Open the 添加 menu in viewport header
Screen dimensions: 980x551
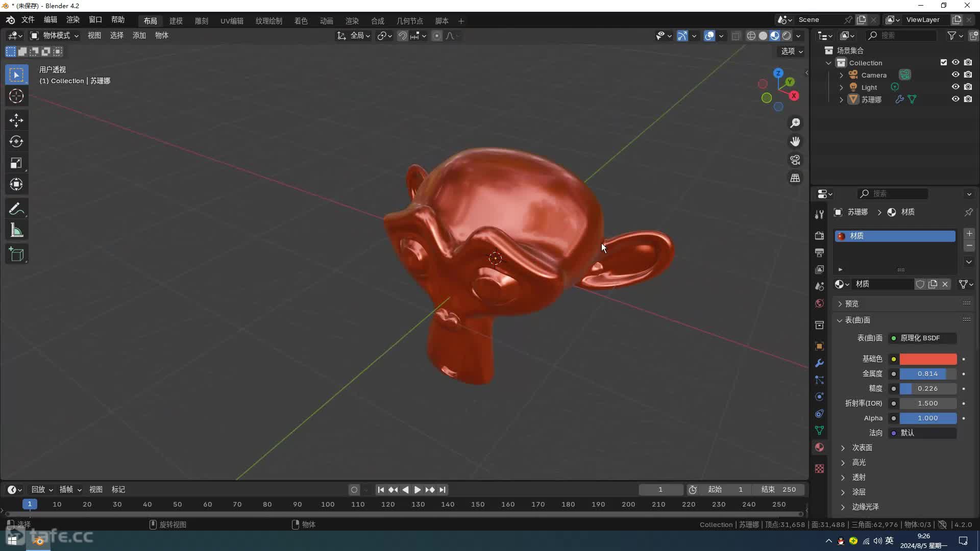pyautogui.click(x=139, y=35)
